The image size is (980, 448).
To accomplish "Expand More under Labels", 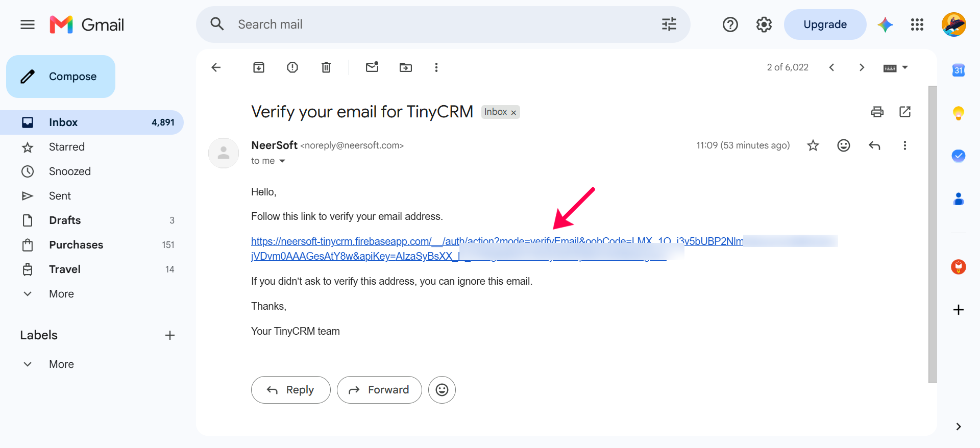I will [61, 364].
